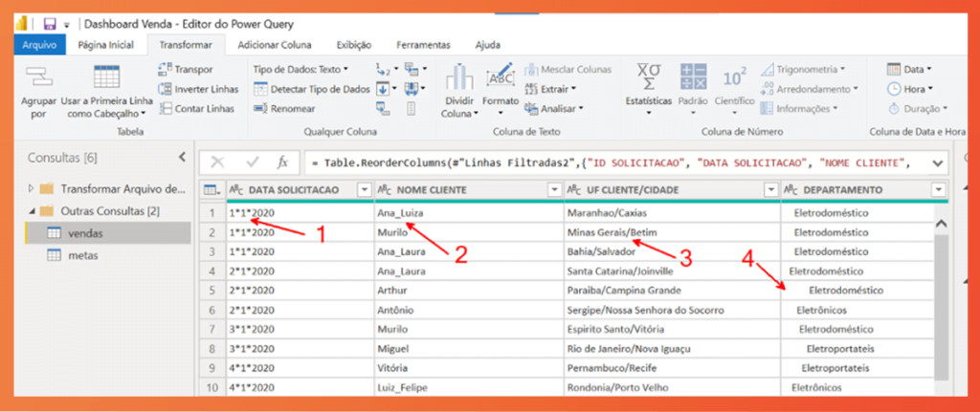Click the table icon at grid corner
Screen dimensions: 980x412
pyautogui.click(x=211, y=190)
